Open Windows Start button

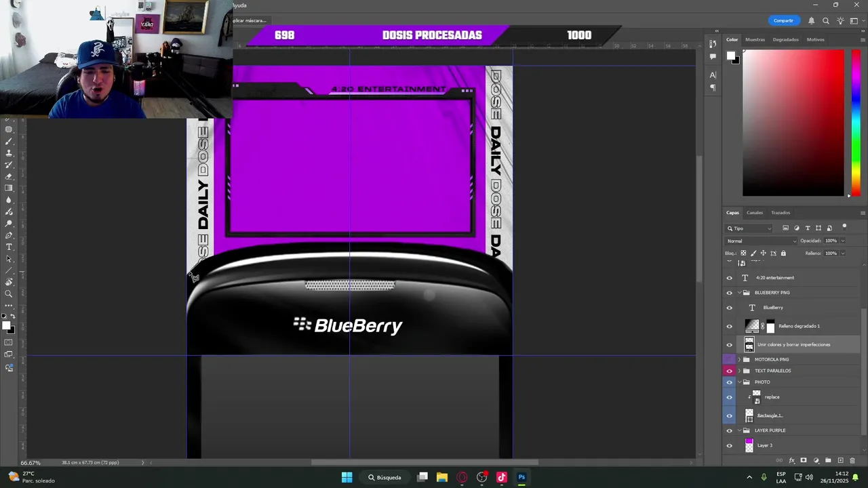coord(347,477)
